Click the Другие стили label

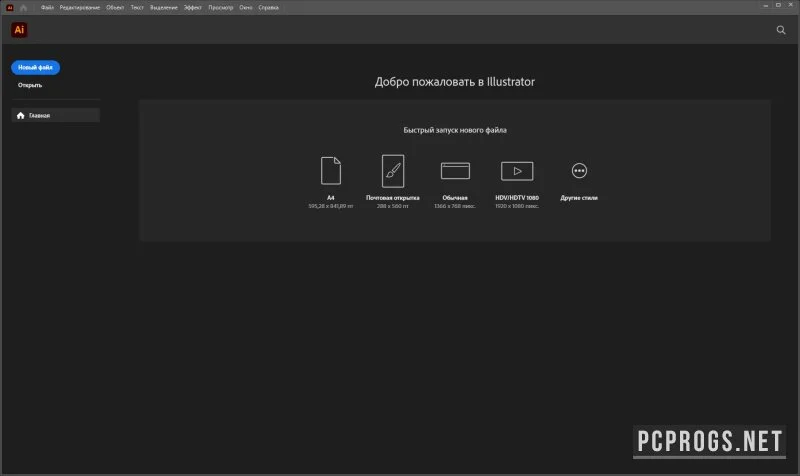pyautogui.click(x=579, y=198)
